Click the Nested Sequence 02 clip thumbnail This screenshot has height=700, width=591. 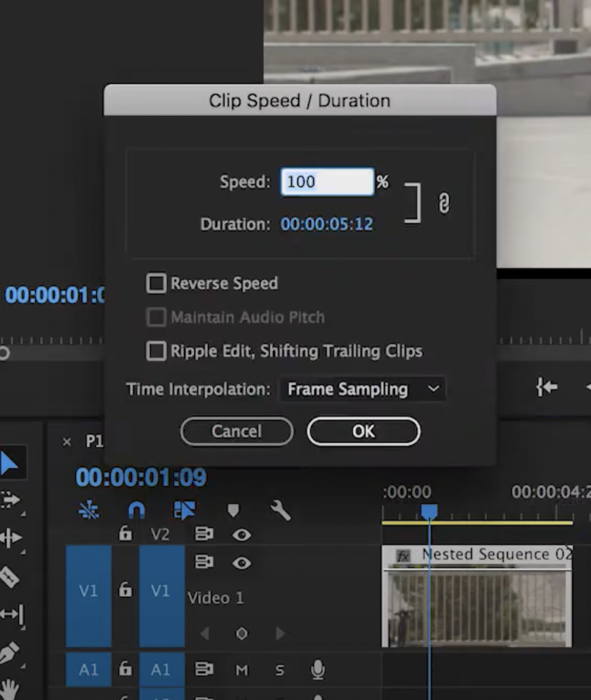point(477,607)
